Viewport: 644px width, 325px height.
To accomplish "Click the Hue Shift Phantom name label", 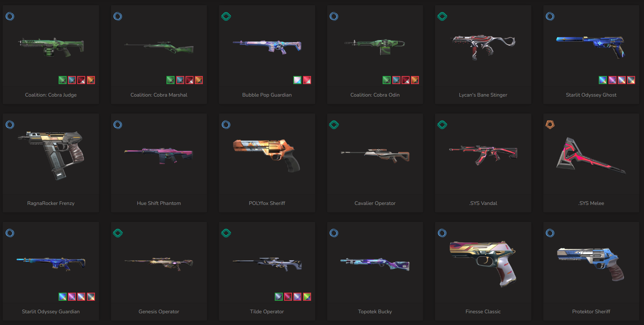I will [159, 203].
